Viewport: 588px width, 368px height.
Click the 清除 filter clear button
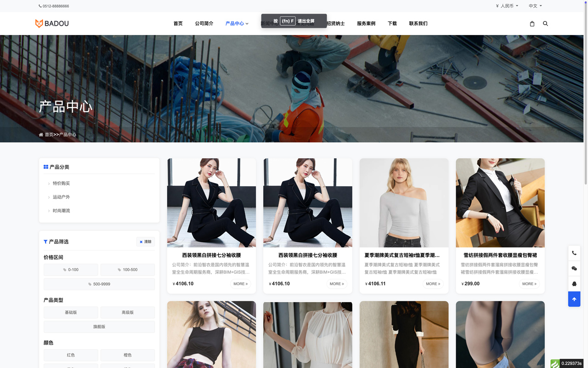click(x=145, y=241)
